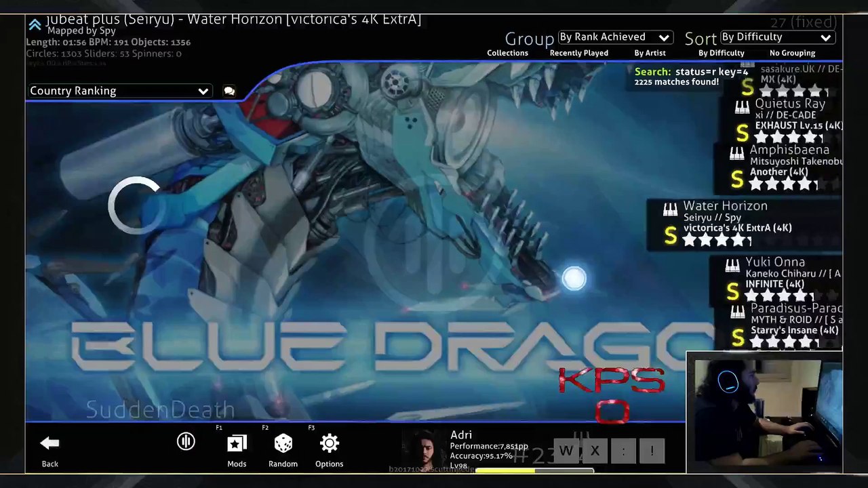Click the mania keys icon on Yuki Onna
Viewport: 868px width, 488px height.
[x=732, y=266]
